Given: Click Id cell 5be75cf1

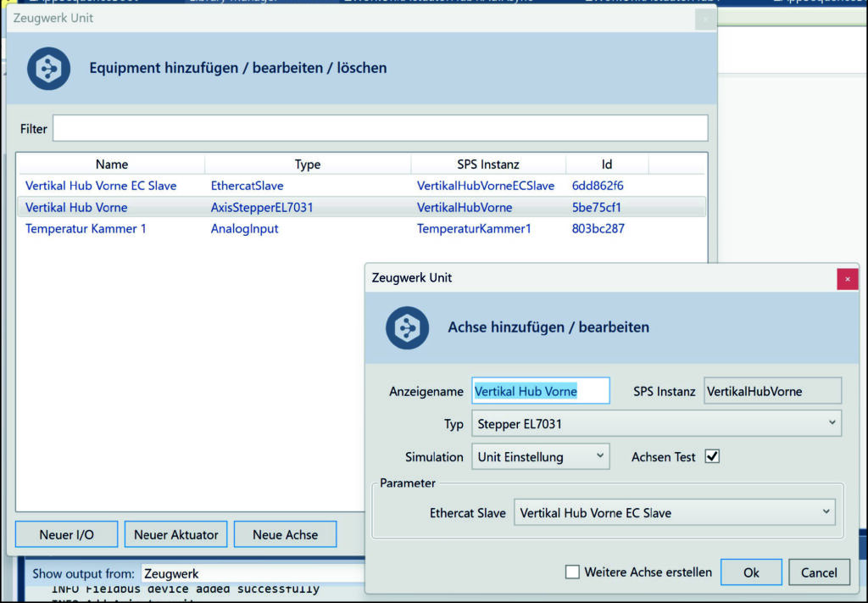Looking at the screenshot, I should pyautogui.click(x=596, y=207).
